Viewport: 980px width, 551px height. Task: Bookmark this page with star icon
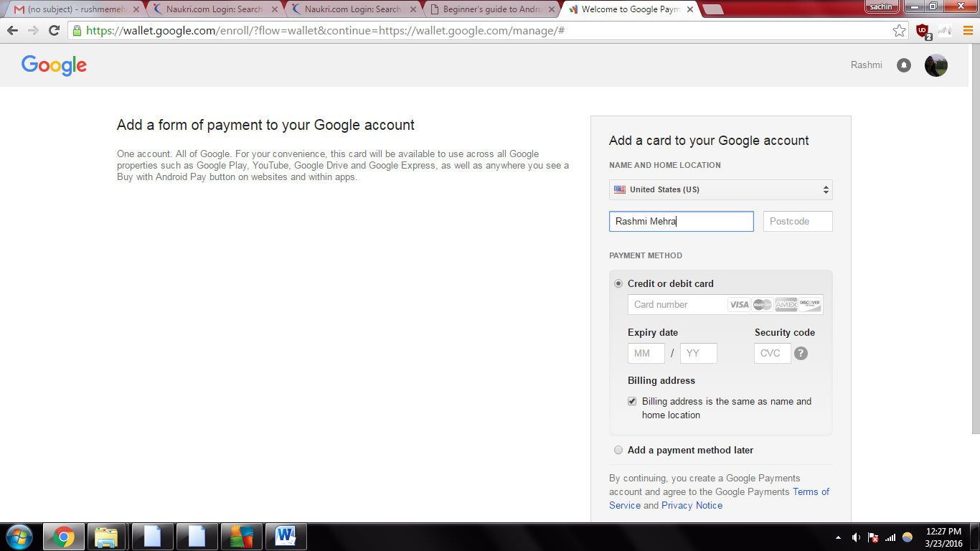coord(899,31)
